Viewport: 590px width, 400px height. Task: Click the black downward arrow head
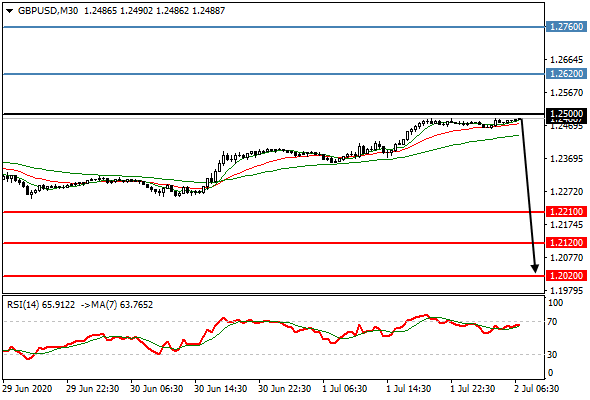point(535,268)
